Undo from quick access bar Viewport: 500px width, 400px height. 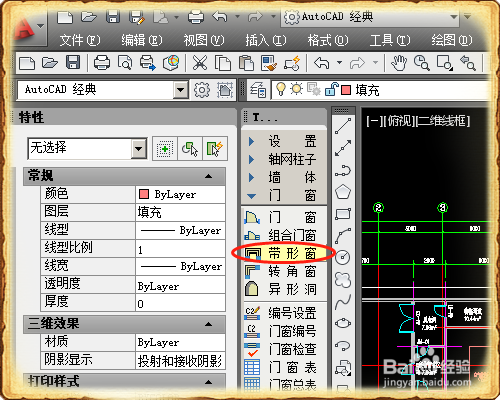[220, 16]
